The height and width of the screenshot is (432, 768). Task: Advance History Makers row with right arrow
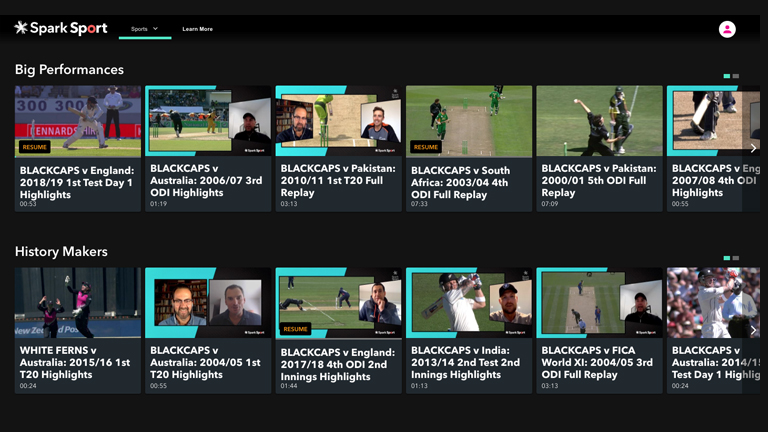pyautogui.click(x=753, y=331)
